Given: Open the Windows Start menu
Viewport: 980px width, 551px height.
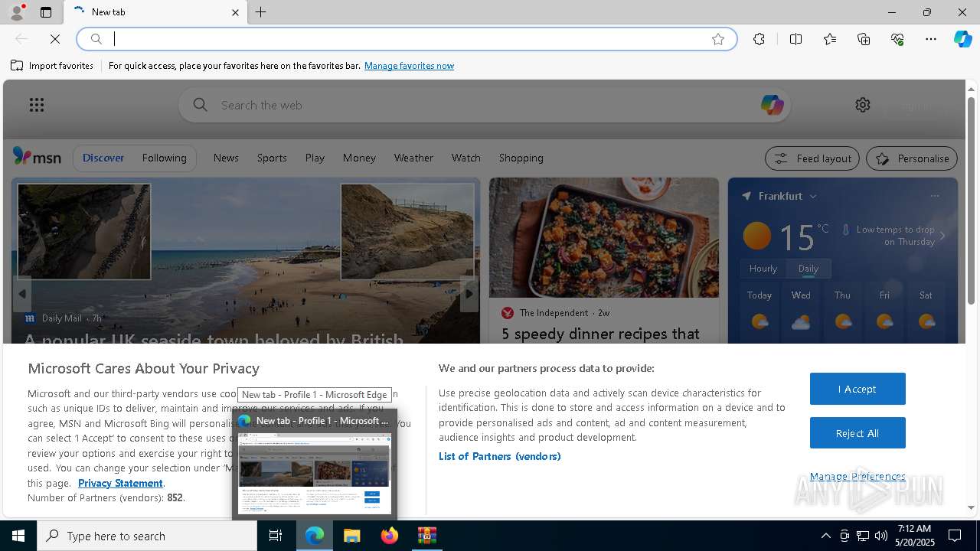Looking at the screenshot, I should tap(18, 536).
